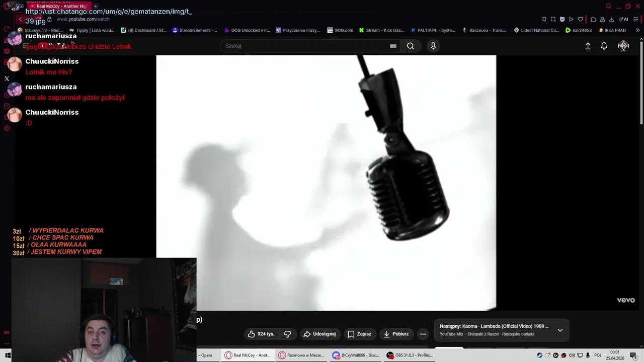The width and height of the screenshot is (644, 362).
Task: Click the Opera AI toolbar button
Action: click(623, 19)
